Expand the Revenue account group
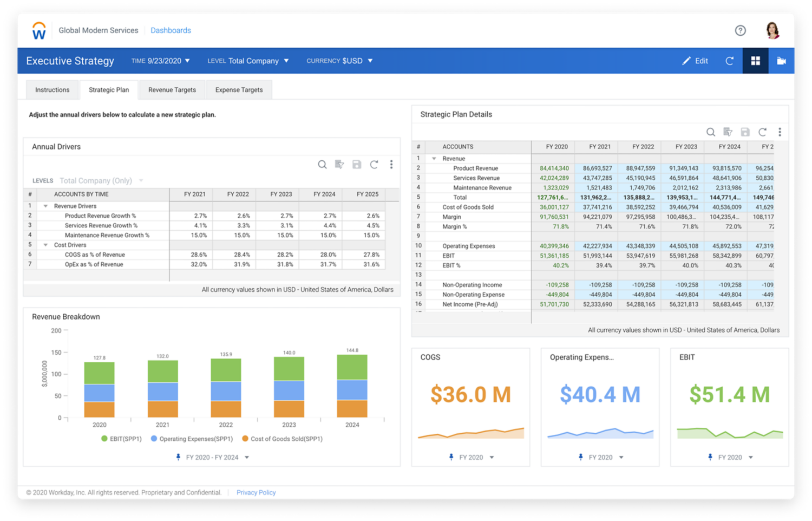812x521 pixels. point(433,158)
